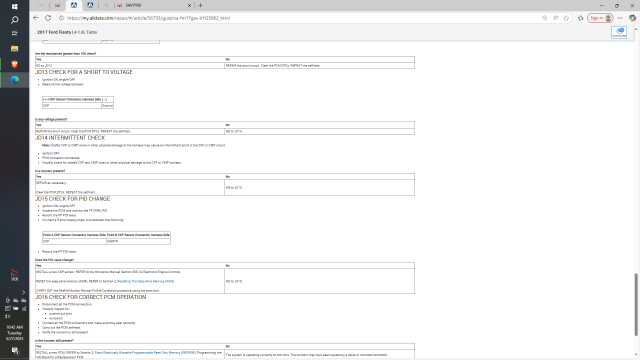Image resolution: width=640 pixels, height=360 pixels.
Task: Go back to the previous page
Action: (36, 18)
